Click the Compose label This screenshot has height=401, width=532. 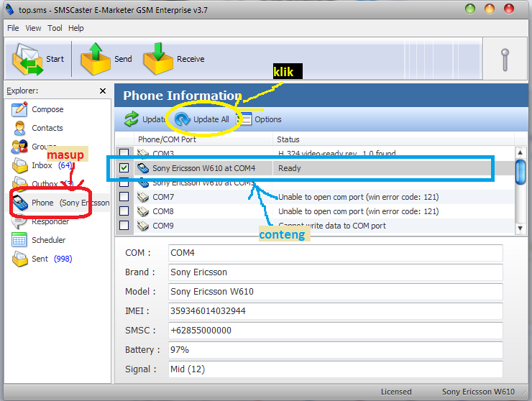click(47, 109)
